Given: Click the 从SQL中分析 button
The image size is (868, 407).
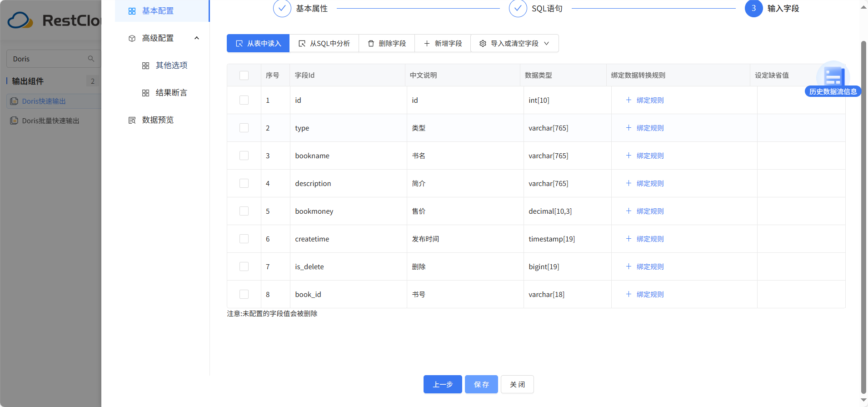Looking at the screenshot, I should 324,43.
